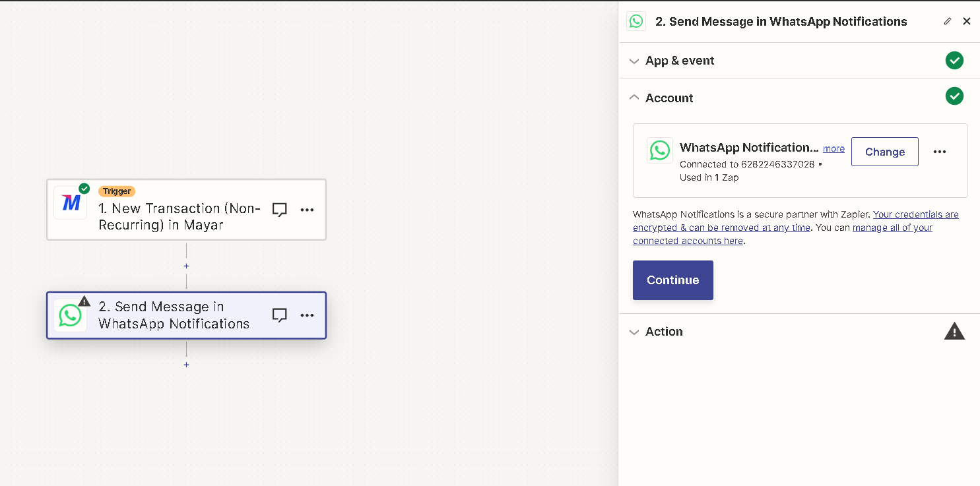This screenshot has height=486, width=980.
Task: Open comment on Send Message step
Action: (x=280, y=315)
